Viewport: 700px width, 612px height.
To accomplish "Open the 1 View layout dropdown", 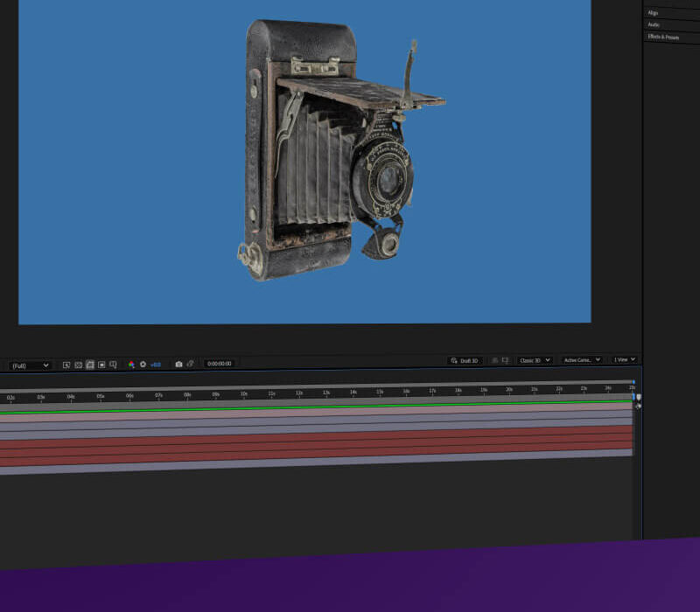I will [x=624, y=359].
